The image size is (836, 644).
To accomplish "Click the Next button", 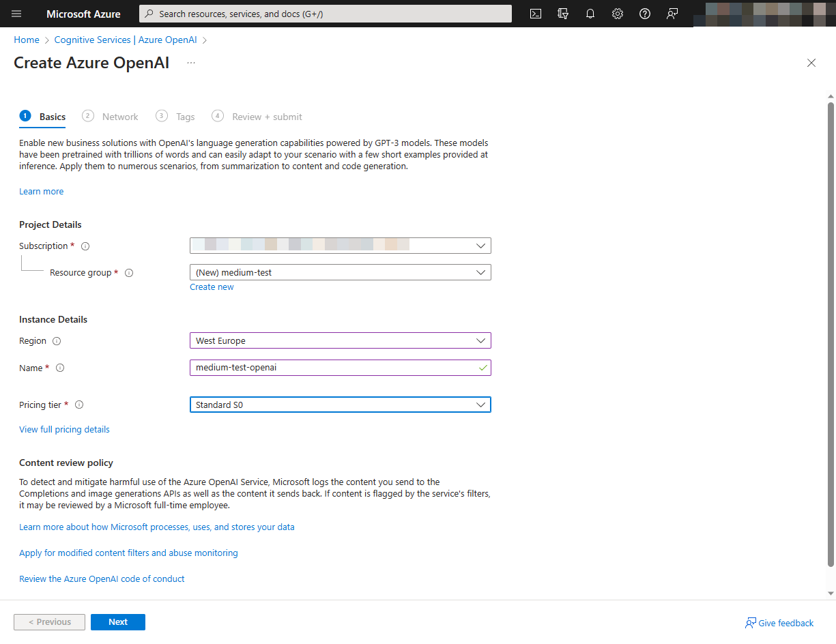I will pos(118,622).
